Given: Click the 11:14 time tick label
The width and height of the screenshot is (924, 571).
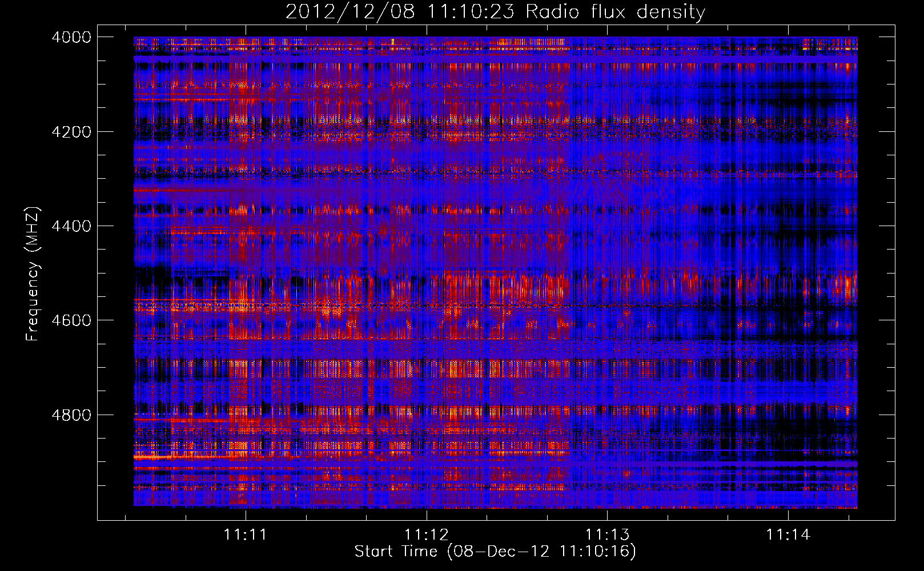Looking at the screenshot, I should 788,534.
